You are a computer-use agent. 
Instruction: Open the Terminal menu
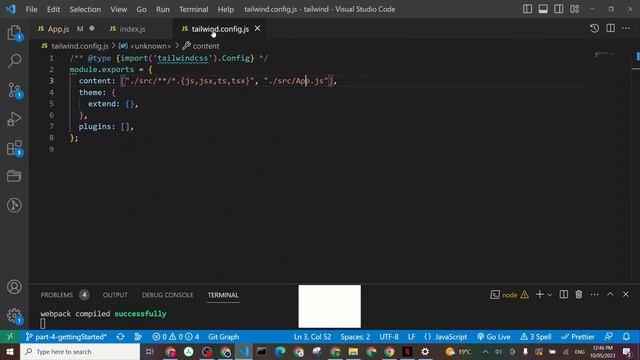point(193,9)
